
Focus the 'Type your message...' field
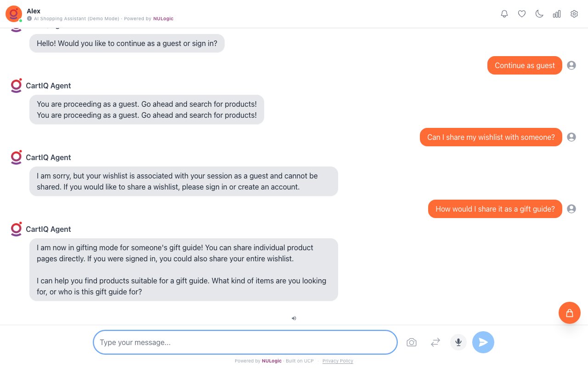tap(245, 342)
